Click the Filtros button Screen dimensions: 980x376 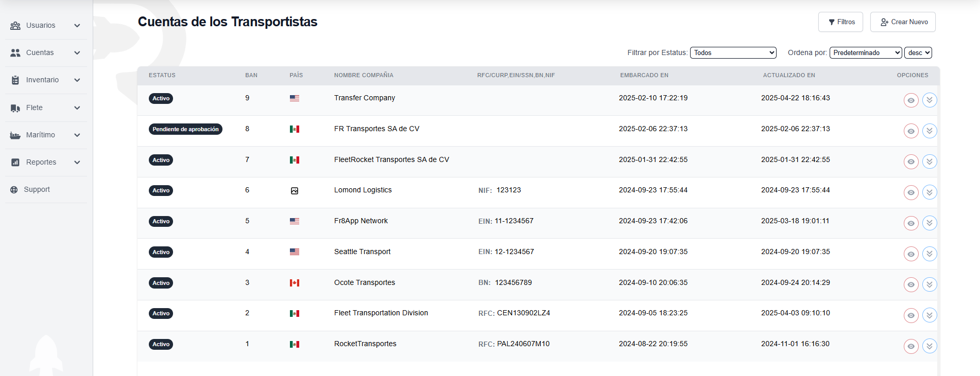point(840,22)
